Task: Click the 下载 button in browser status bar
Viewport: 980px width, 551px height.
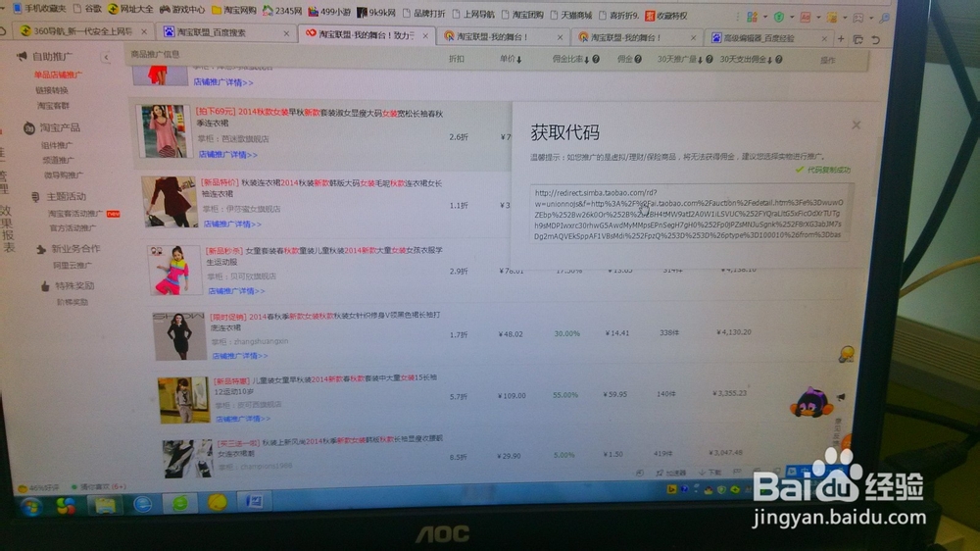Action: point(710,473)
